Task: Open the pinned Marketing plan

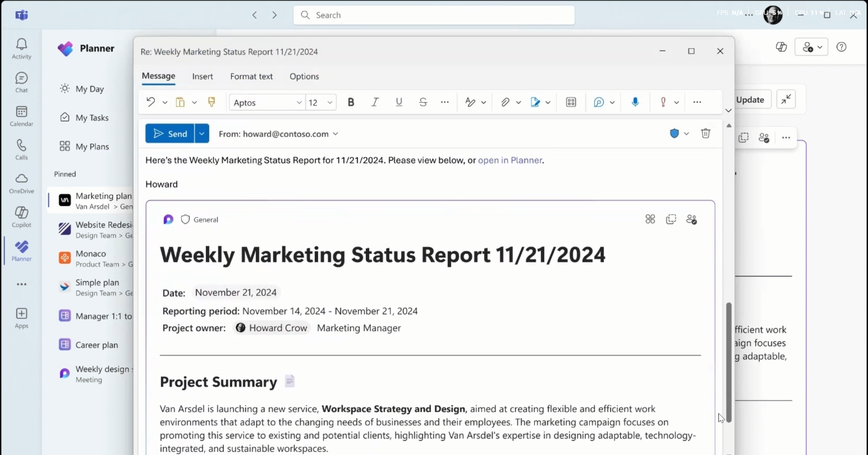Action: click(x=91, y=200)
